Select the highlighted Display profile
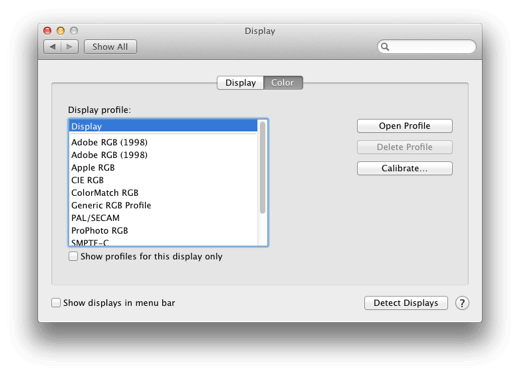Screen dimensions: 520x375 coord(163,126)
